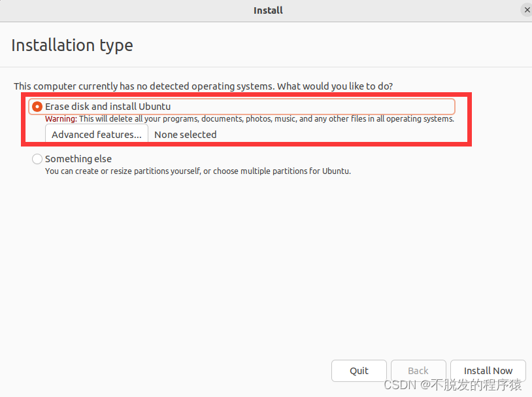Select the Erase disk and install Ubuntu radio button

tap(37, 107)
